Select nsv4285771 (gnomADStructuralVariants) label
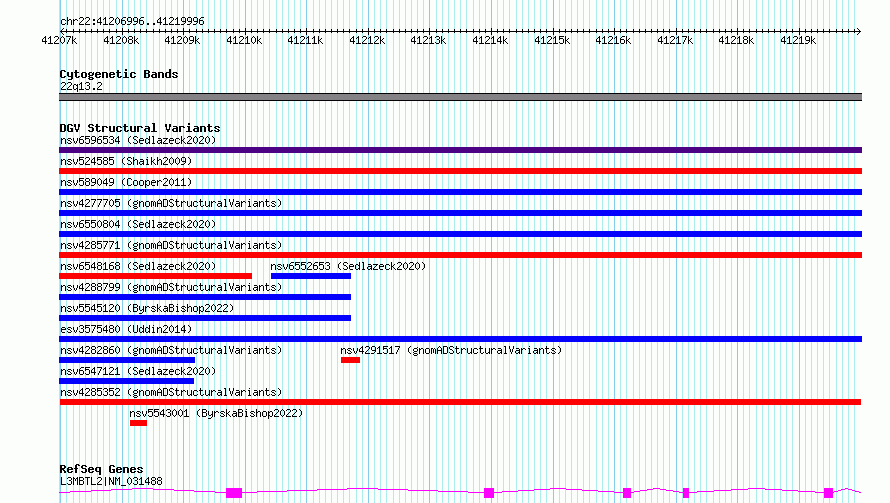Image resolution: width=890 pixels, height=503 pixels. (x=171, y=245)
